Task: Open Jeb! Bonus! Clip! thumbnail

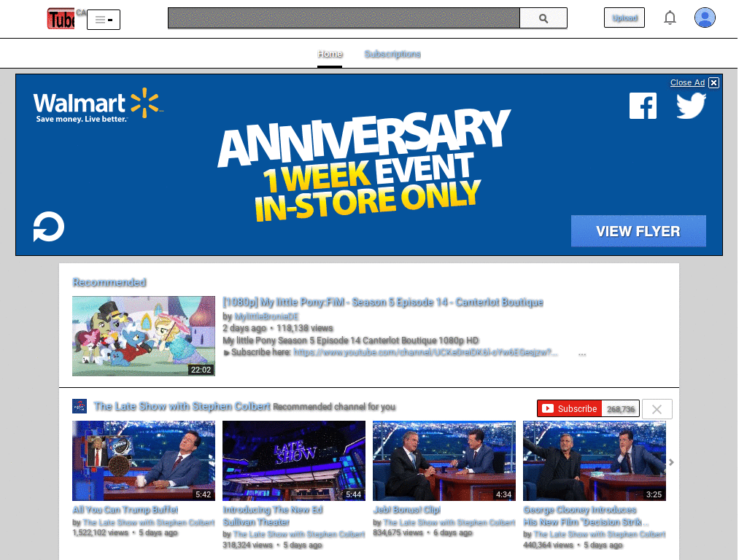Action: (x=444, y=461)
